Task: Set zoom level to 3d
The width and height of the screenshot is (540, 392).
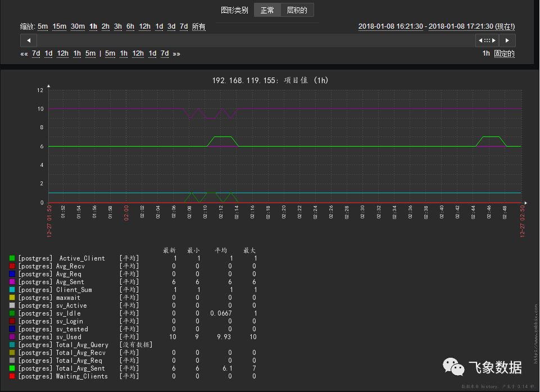Action: (x=171, y=26)
